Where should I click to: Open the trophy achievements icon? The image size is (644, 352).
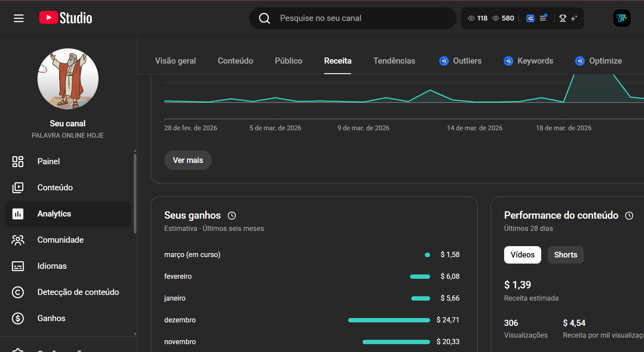[563, 18]
